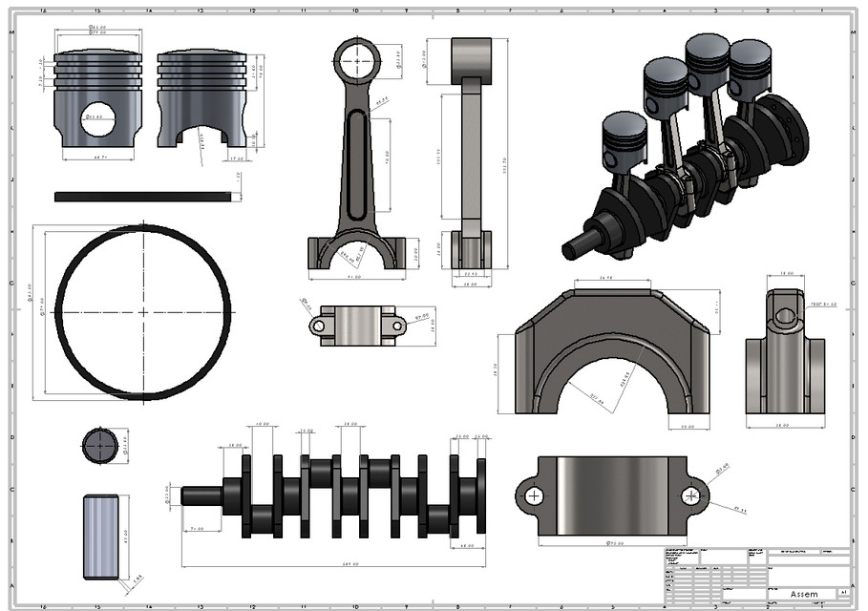Click the small piston pin circle view

[x=98, y=444]
